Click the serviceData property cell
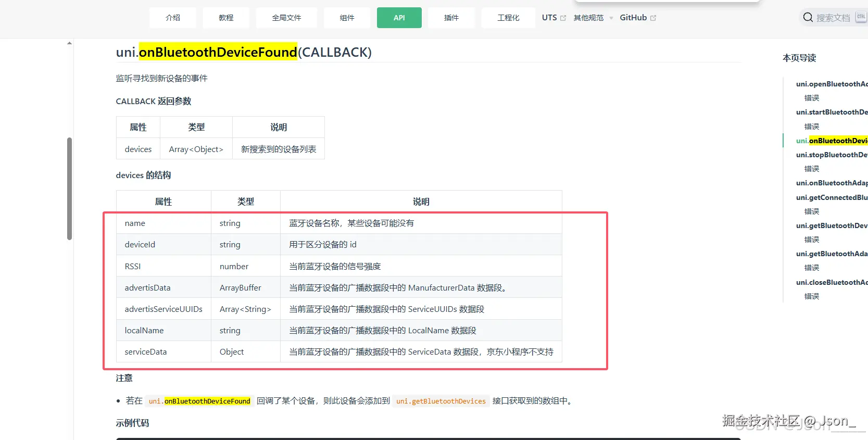The width and height of the screenshot is (868, 440). click(163, 351)
